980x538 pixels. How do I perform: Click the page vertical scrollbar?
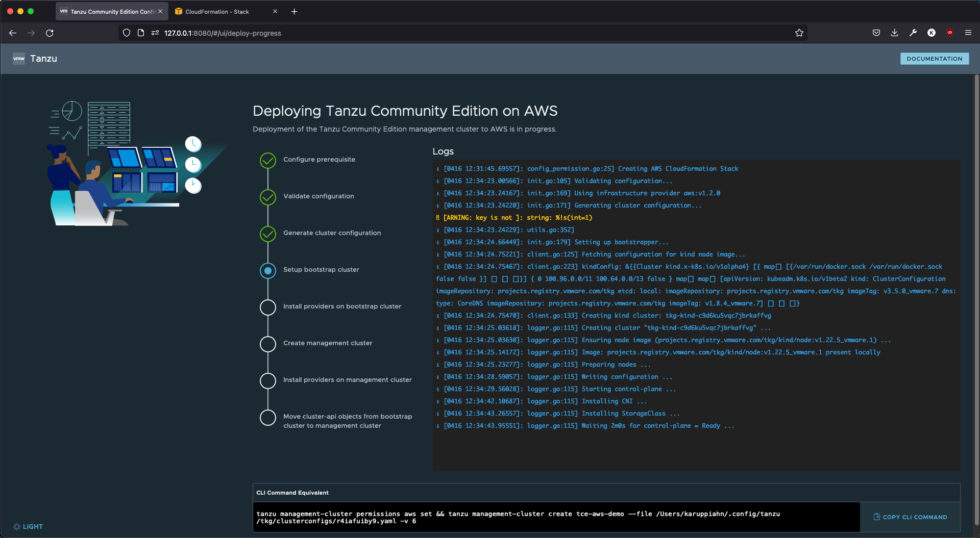(x=976, y=301)
